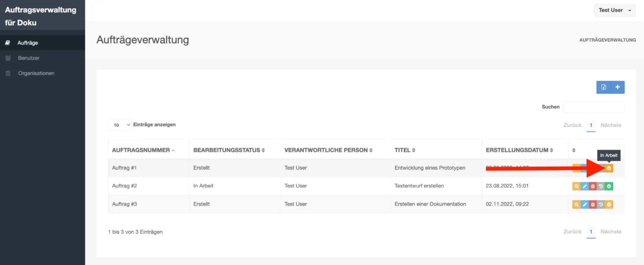Click the Suchen search input field
Image resolution: width=644 pixels, height=265 pixels.
point(594,107)
